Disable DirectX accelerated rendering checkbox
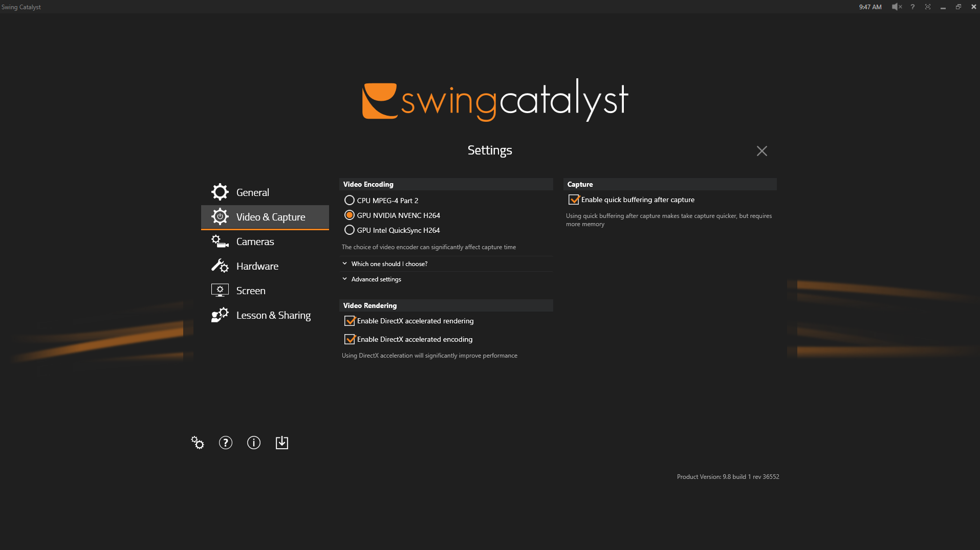Screen dimensions: 980x550 (350, 321)
